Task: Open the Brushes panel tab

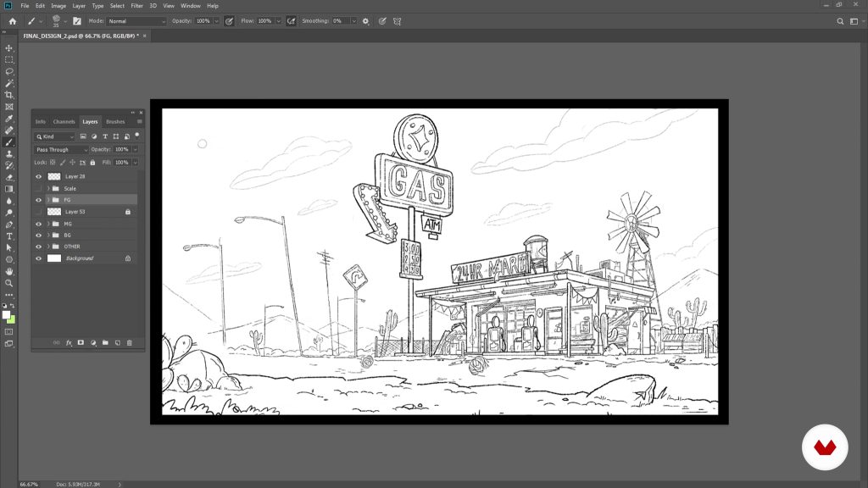Action: (x=114, y=122)
